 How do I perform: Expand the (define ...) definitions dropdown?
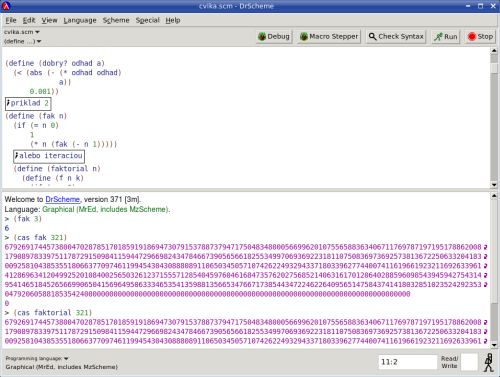22,41
